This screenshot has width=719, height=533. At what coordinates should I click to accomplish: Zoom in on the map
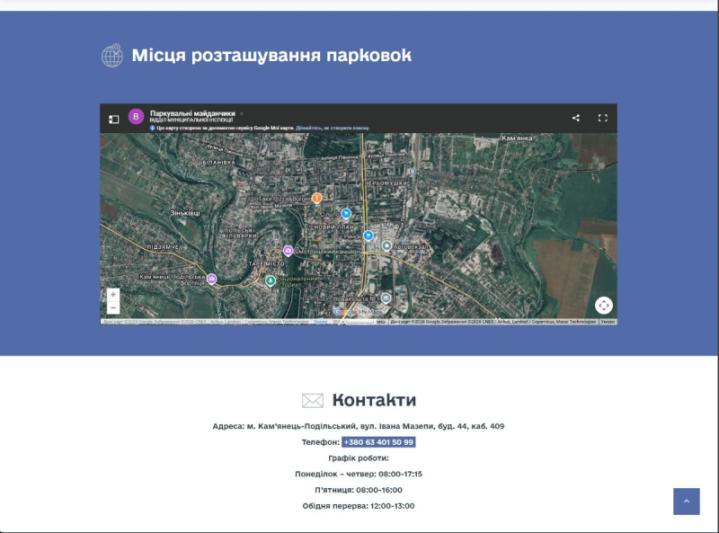[x=113, y=294]
